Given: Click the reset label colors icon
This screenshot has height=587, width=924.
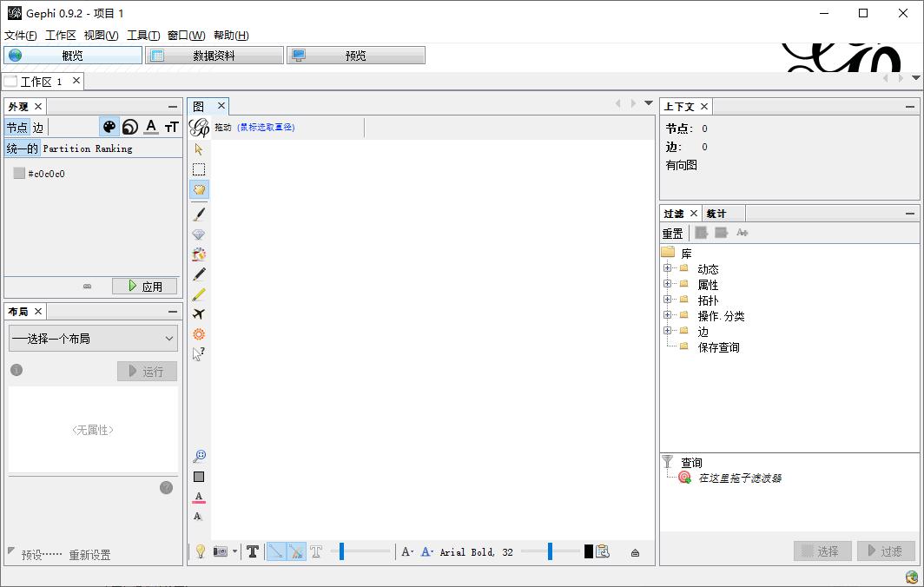Looking at the screenshot, I should click(199, 497).
